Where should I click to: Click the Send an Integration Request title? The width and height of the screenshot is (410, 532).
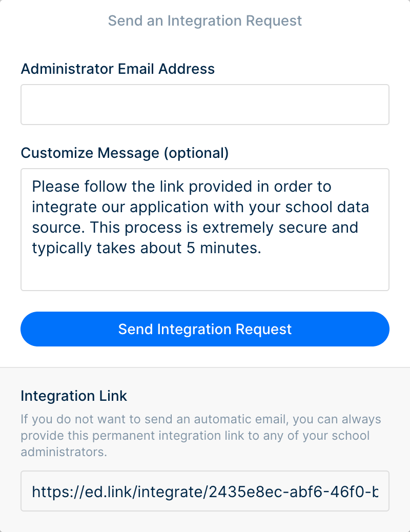coord(205,21)
